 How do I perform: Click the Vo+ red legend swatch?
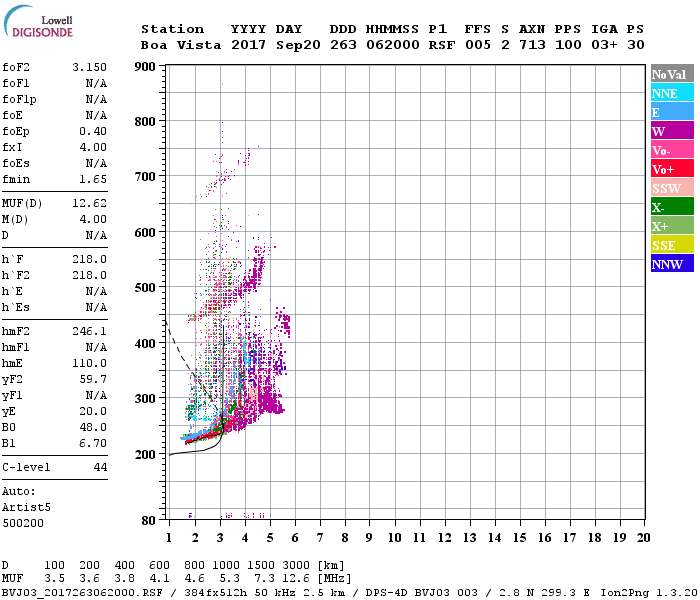pyautogui.click(x=672, y=169)
